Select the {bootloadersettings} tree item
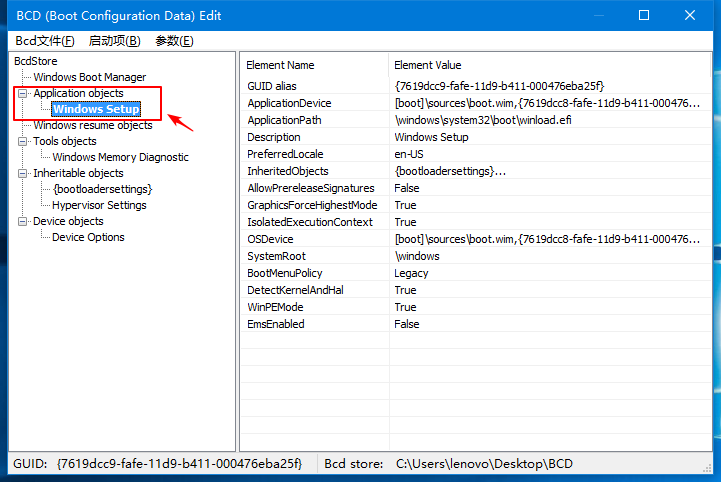This screenshot has height=482, width=721. coord(102,189)
